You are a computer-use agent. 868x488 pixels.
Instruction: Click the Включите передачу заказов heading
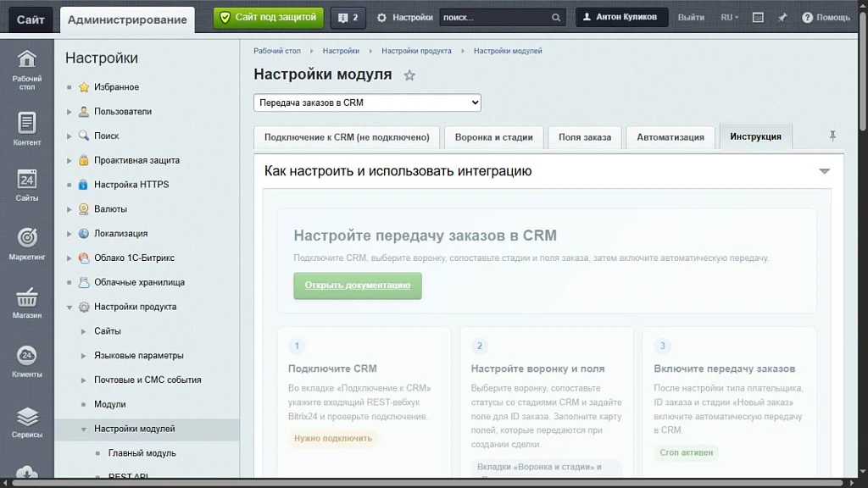point(724,369)
